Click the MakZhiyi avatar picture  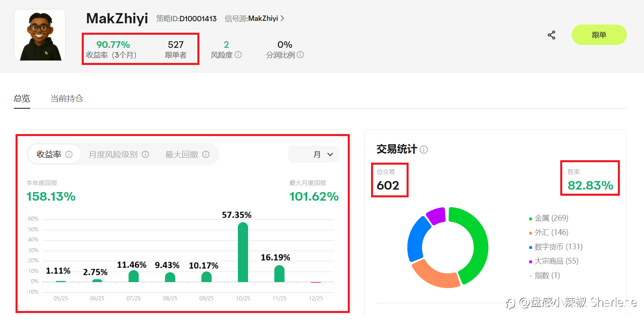(40, 35)
